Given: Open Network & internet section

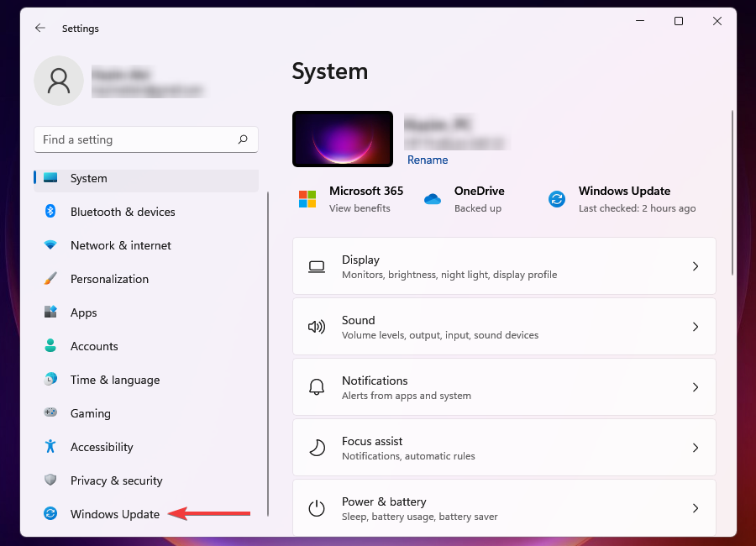Looking at the screenshot, I should [x=146, y=245].
